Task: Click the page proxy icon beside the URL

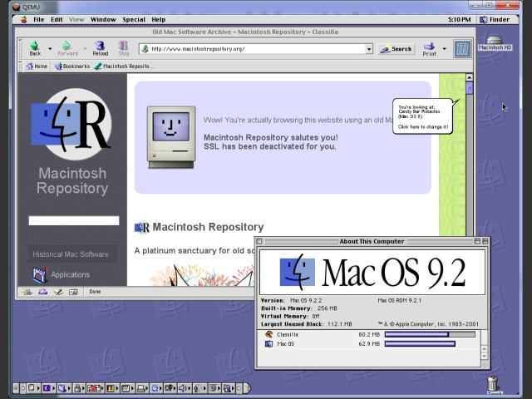Action: tap(145, 49)
